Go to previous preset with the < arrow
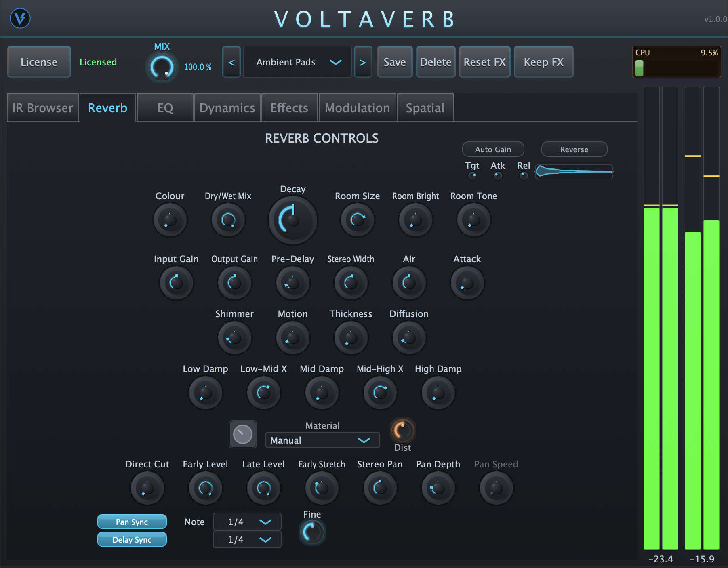Image resolution: width=728 pixels, height=568 pixels. pos(231,62)
